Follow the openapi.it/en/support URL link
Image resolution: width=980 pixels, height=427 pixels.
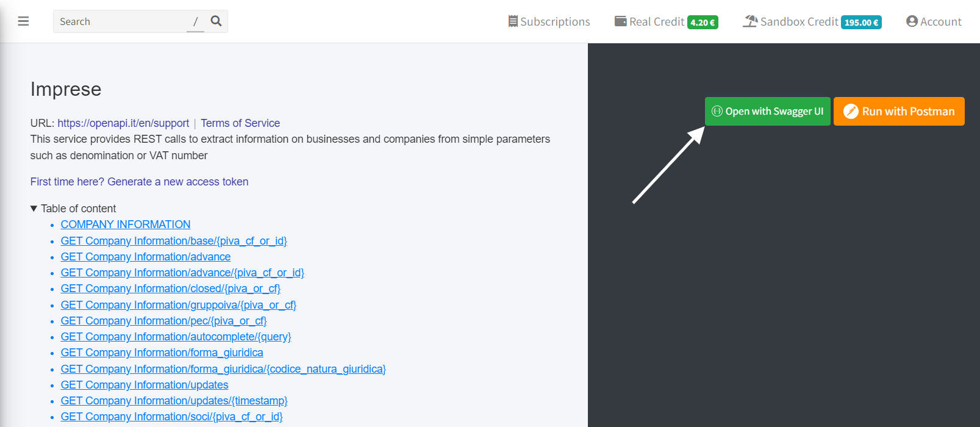point(123,123)
